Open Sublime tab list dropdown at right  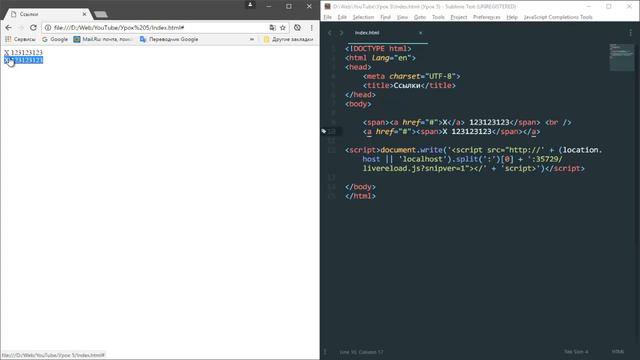[x=631, y=33]
